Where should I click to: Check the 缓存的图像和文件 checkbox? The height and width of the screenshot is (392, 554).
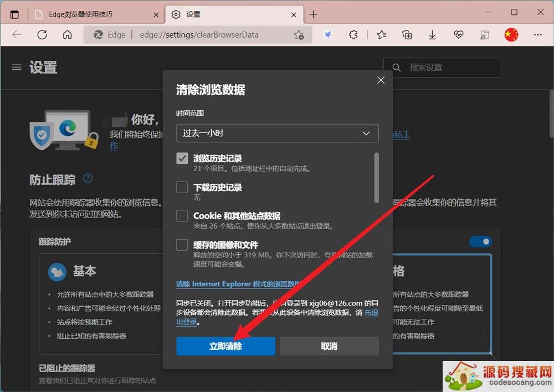coord(182,245)
